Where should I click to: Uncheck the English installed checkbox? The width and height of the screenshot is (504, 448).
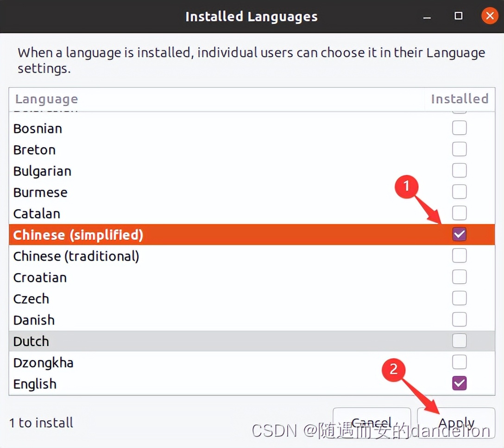pyautogui.click(x=459, y=383)
